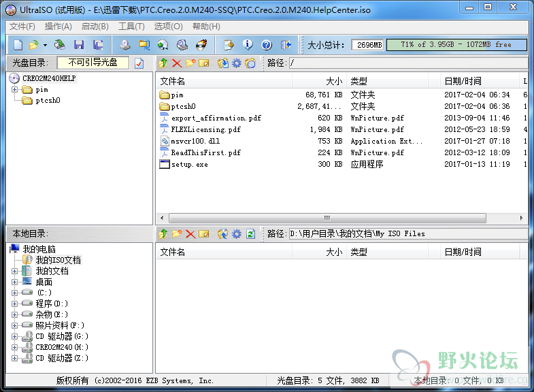Open the 帮助(H) menu
Image resolution: width=534 pixels, height=392 pixels.
pyautogui.click(x=206, y=27)
